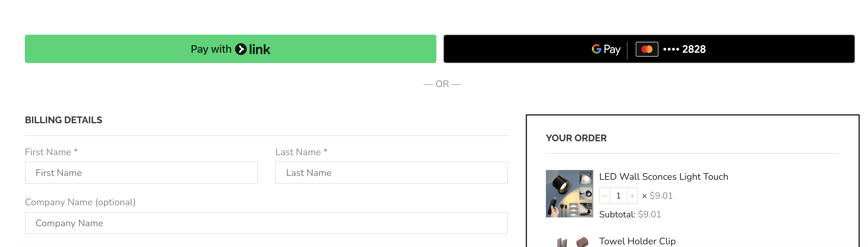Click into the Company Name field
868x247 pixels.
click(x=266, y=223)
